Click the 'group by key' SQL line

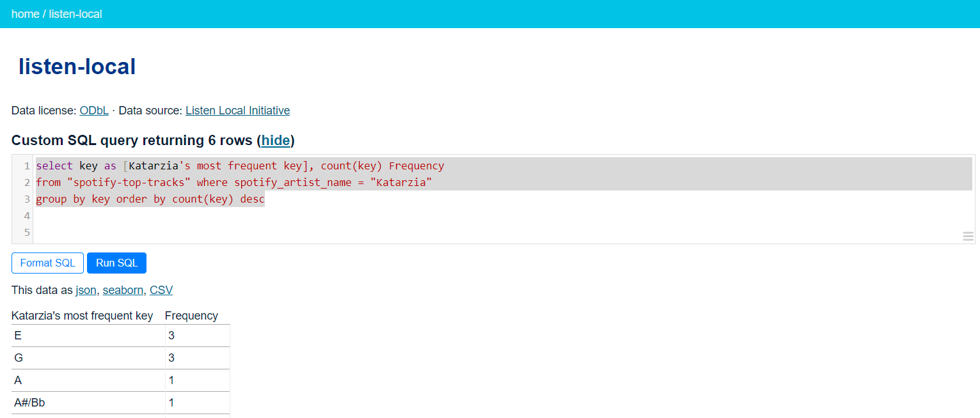point(150,199)
